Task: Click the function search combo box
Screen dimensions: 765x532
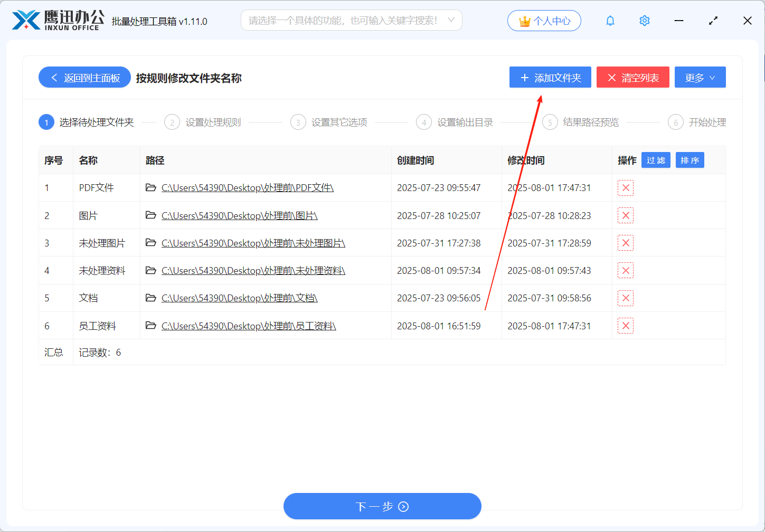Action: (351, 20)
